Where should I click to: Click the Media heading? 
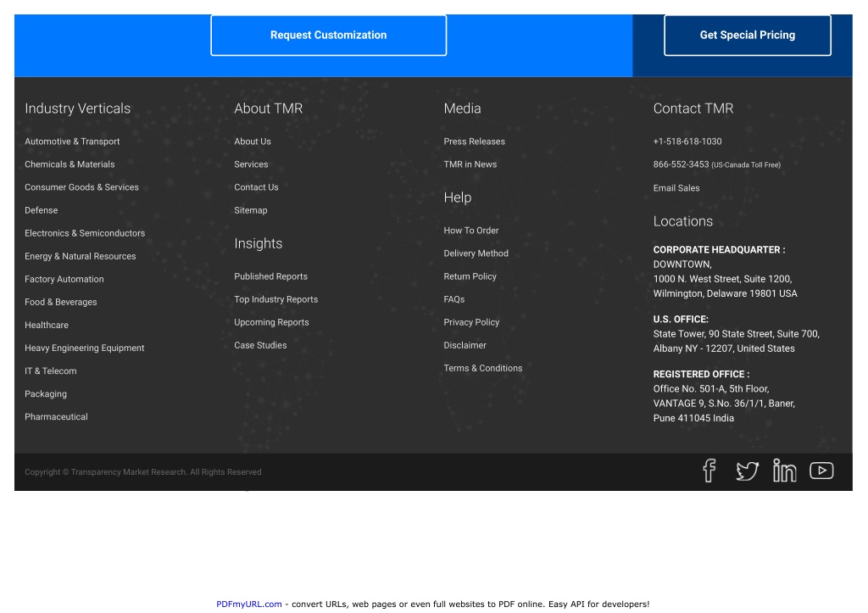tap(462, 109)
